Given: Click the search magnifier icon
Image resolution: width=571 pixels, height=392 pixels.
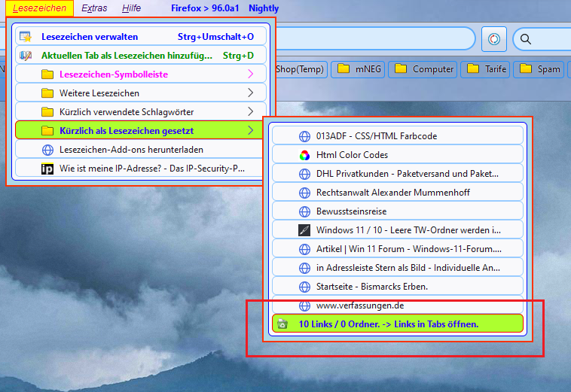Looking at the screenshot, I should (526, 39).
